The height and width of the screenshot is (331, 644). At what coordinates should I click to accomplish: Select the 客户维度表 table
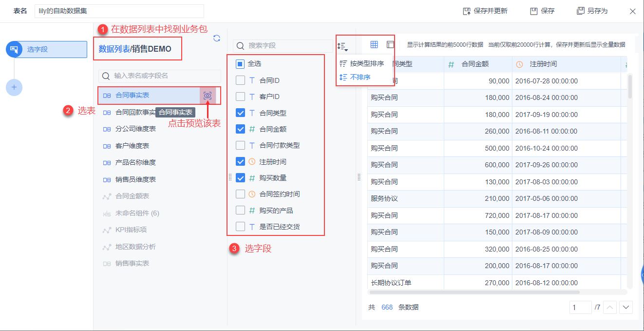pos(159,146)
